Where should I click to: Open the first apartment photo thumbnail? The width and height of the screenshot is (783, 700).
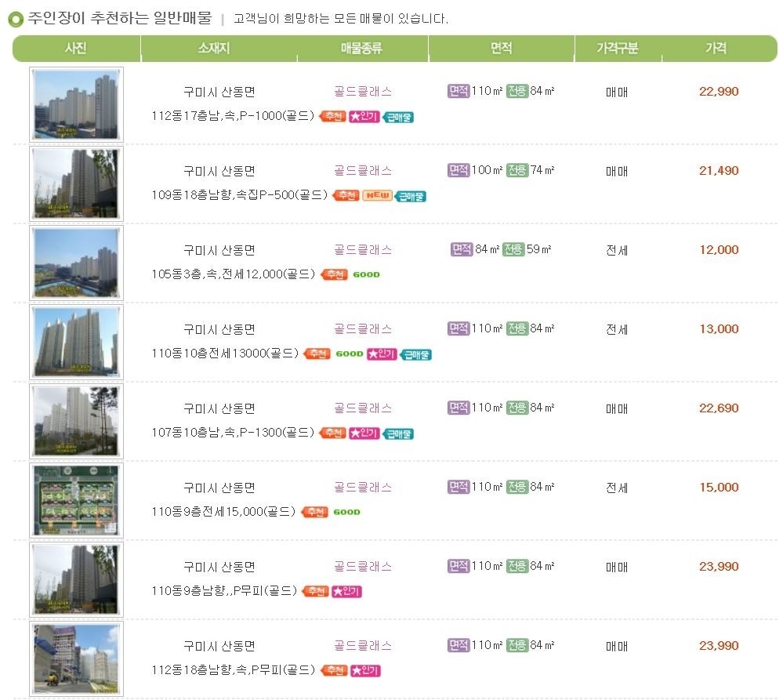pyautogui.click(x=76, y=105)
